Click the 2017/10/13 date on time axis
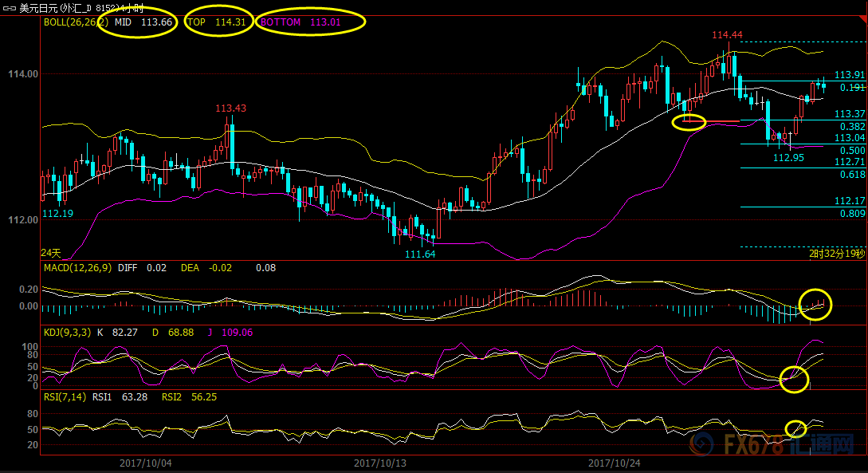868x473 pixels. point(379,463)
